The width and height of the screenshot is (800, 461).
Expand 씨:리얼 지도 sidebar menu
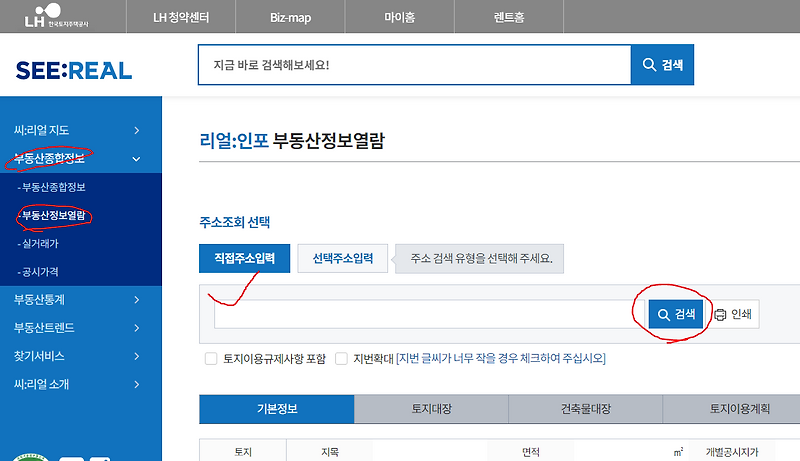coord(77,130)
